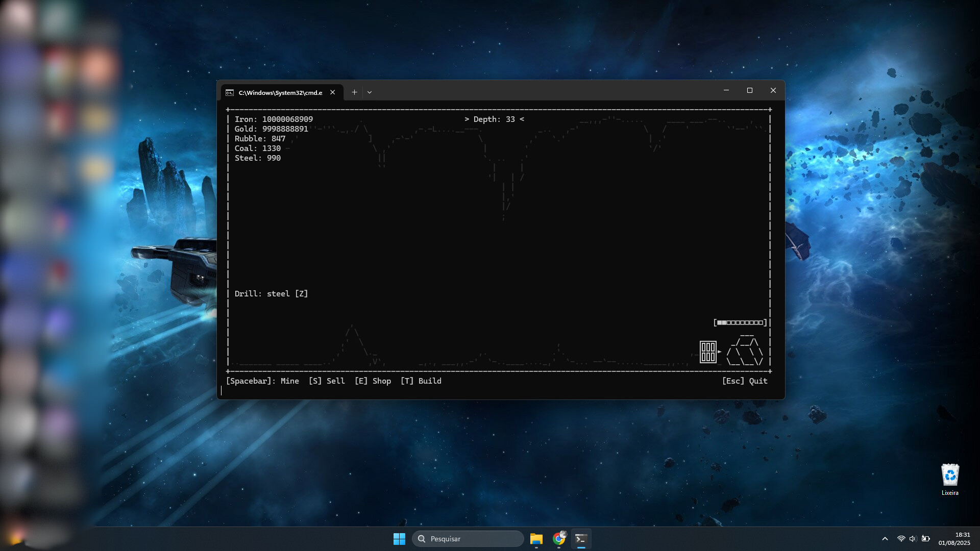Image resolution: width=980 pixels, height=551 pixels.
Task: Open the Windows Start menu
Action: pos(399,538)
